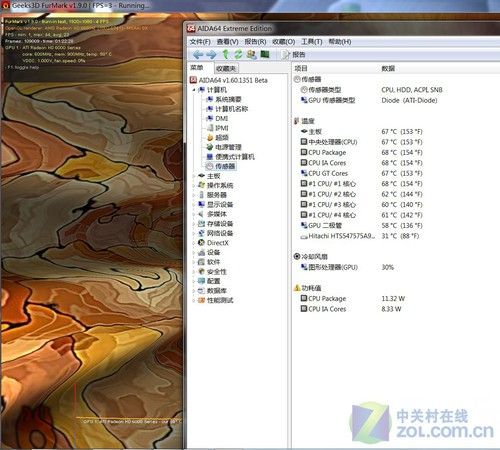Click the 温度 section header

click(x=304, y=121)
